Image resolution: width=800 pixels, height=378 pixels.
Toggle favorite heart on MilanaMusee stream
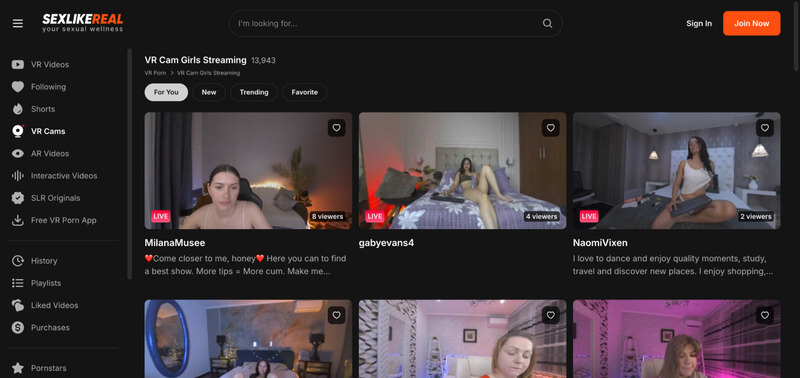click(336, 128)
